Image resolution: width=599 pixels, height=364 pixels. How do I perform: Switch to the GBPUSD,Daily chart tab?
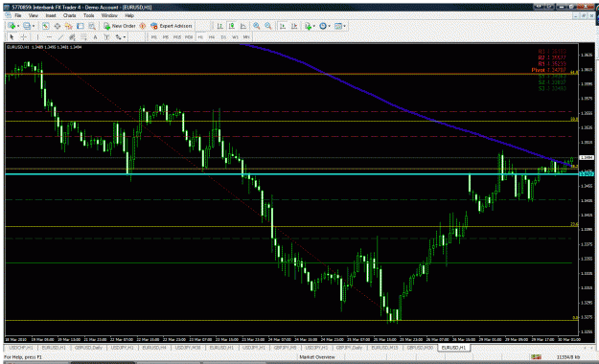click(88, 348)
